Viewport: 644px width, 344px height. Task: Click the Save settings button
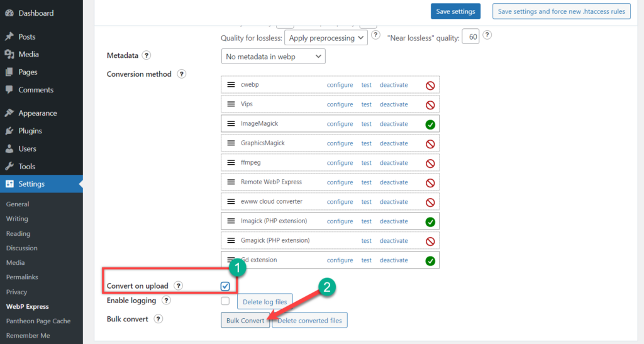455,11
